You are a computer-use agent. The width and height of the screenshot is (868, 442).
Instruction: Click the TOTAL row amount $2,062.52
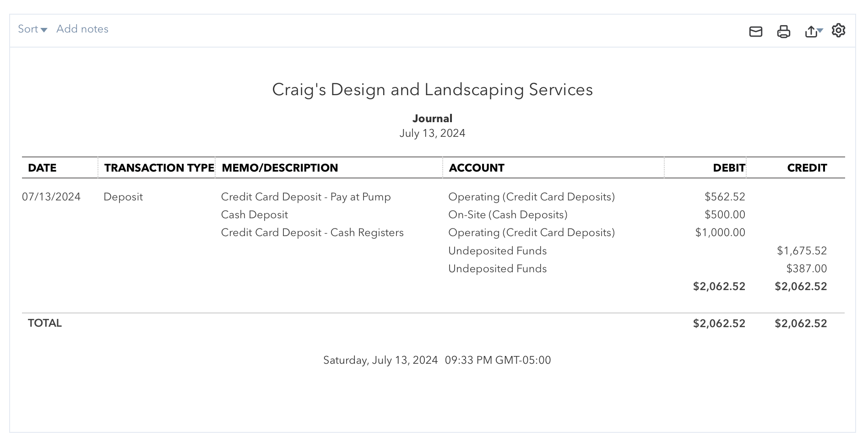718,323
